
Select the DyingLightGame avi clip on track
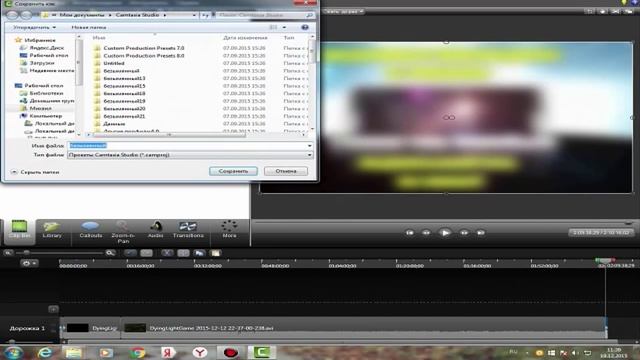click(x=363, y=328)
